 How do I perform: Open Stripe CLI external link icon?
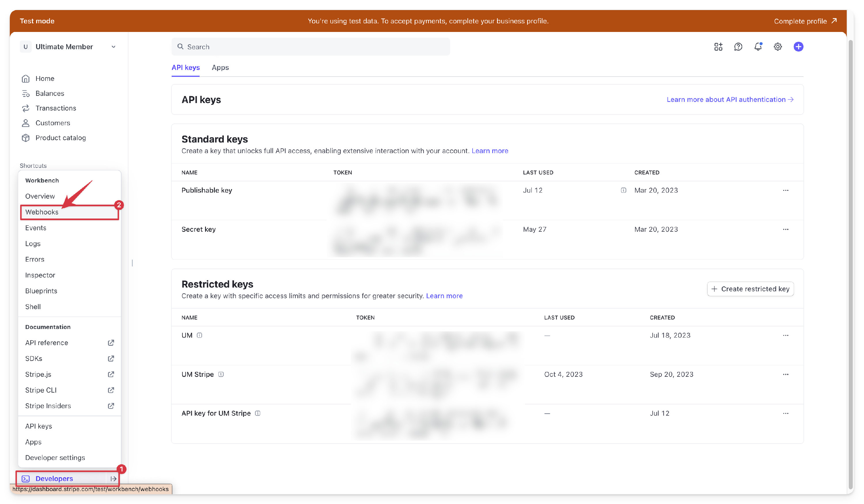coord(111,390)
